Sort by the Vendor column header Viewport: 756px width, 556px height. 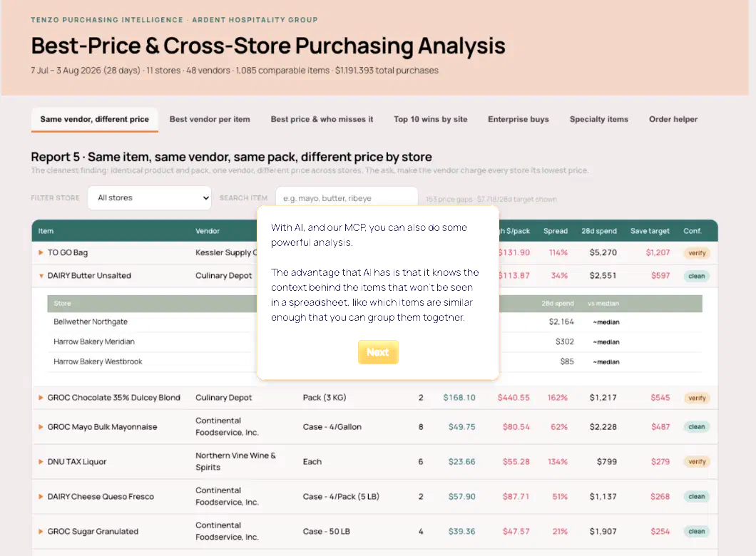point(208,231)
